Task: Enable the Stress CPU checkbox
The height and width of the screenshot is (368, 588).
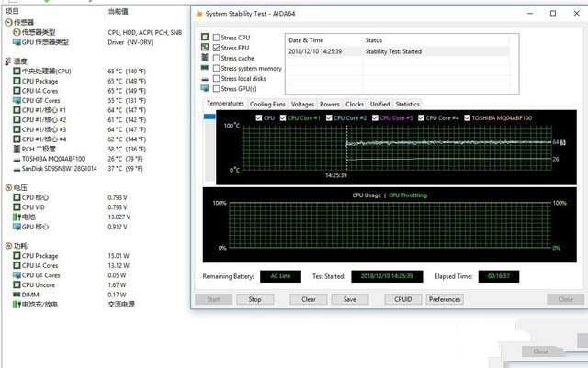Action: tap(217, 38)
